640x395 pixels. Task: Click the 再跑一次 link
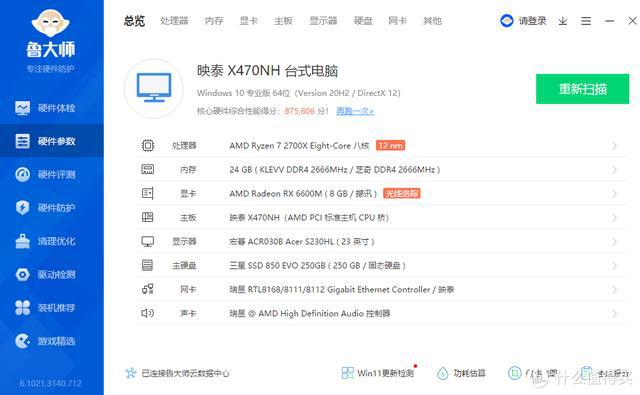tap(355, 111)
